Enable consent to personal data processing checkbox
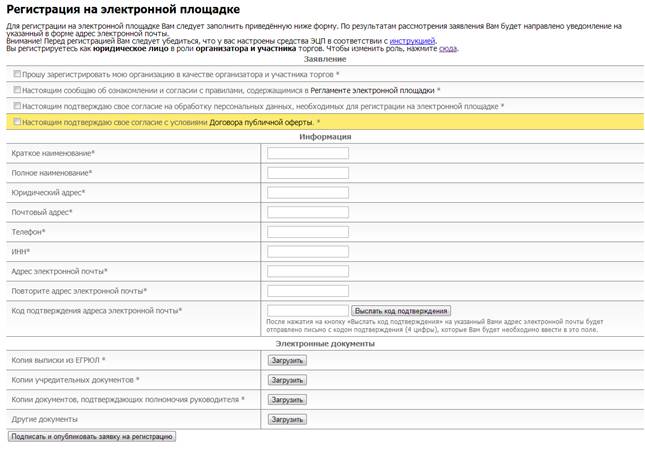This screenshot has height=449, width=645. [x=17, y=105]
